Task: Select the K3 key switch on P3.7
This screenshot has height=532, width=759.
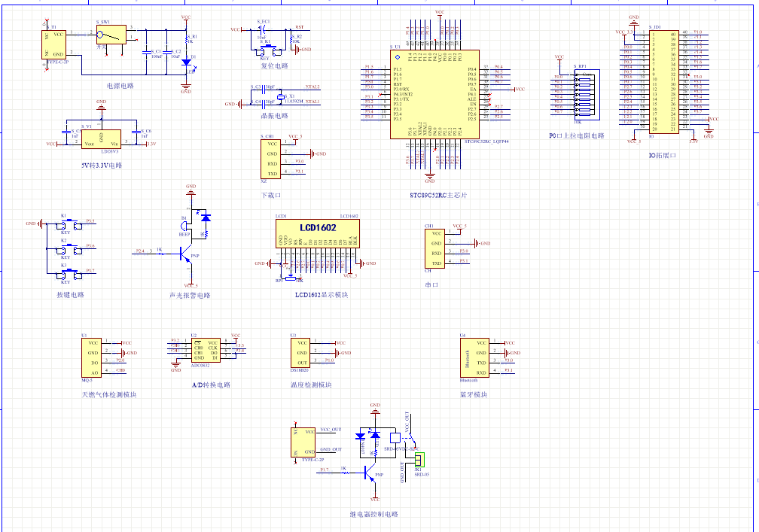Action: click(x=70, y=274)
